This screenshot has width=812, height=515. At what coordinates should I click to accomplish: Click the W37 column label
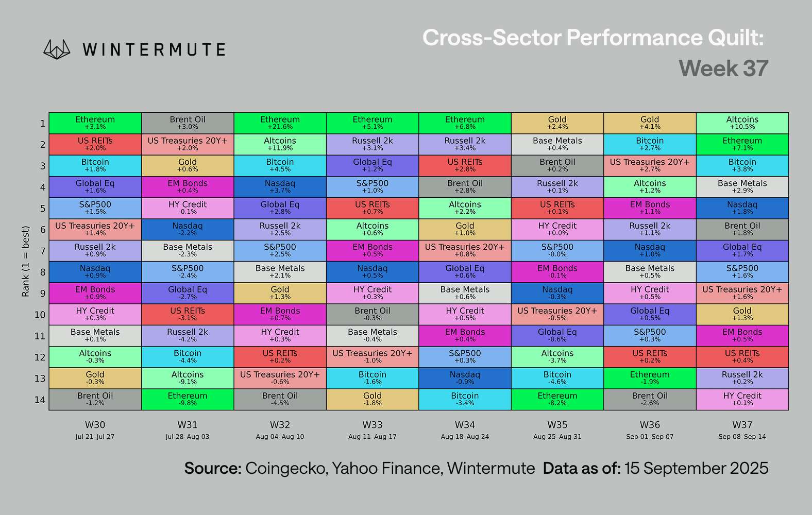[742, 425]
